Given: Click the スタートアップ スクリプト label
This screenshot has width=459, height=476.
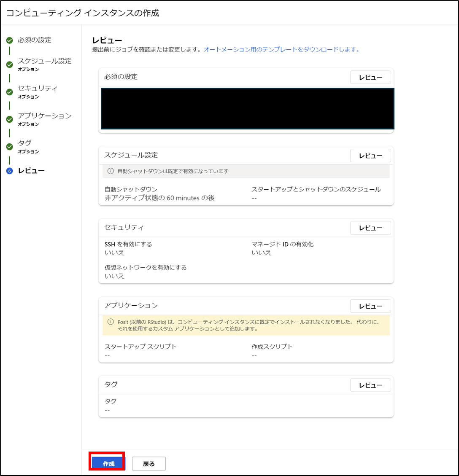Looking at the screenshot, I should tap(140, 347).
